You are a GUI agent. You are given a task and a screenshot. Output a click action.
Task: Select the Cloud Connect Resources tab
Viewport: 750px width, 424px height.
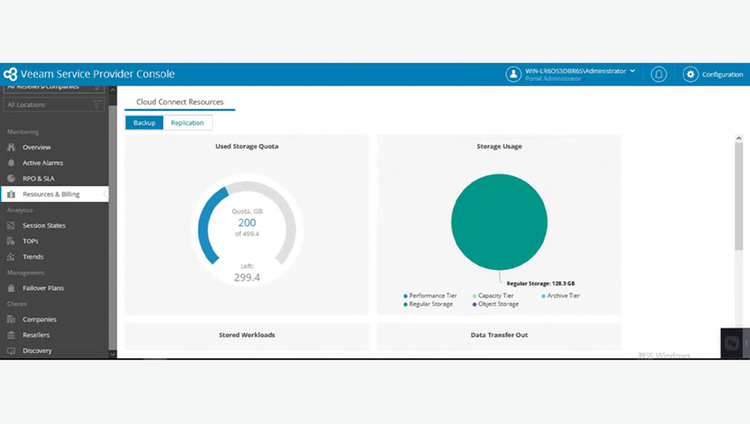coord(180,102)
